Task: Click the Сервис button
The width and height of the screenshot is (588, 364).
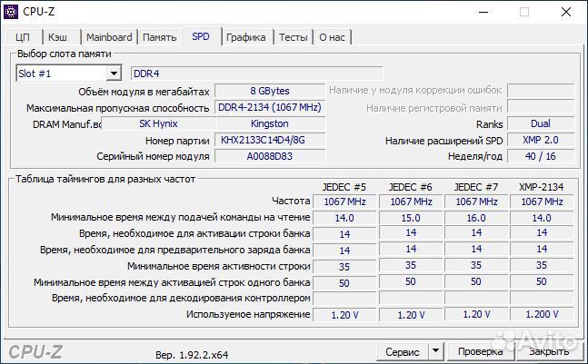Action: (x=403, y=352)
